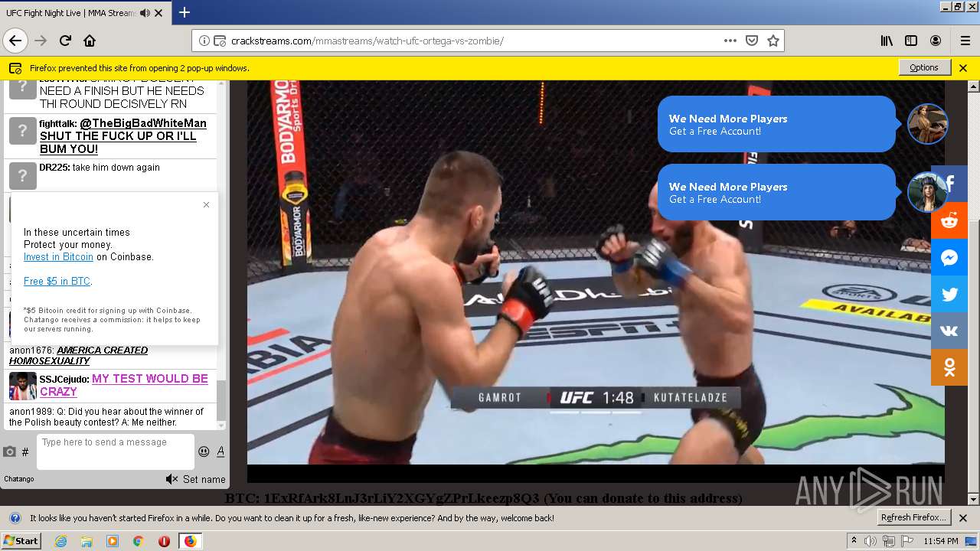Screen dimensions: 980x551
Task: Open system volume control in tray
Action: click(x=871, y=541)
